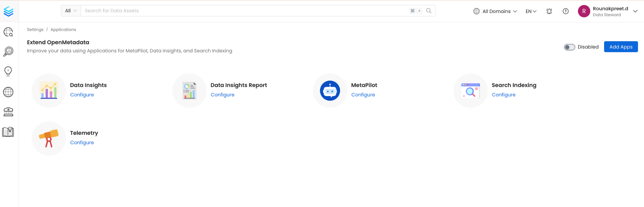The height and width of the screenshot is (207, 644).
Task: Click the MetaPilot robot icon
Action: 330,90
